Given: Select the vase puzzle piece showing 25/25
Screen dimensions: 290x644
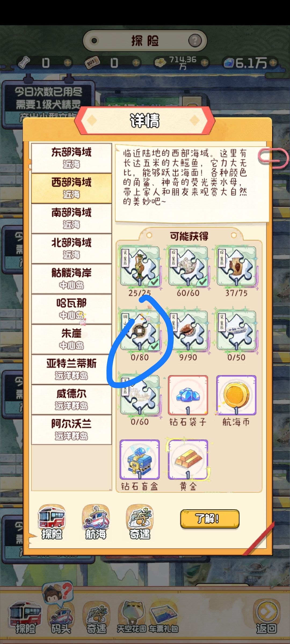Looking at the screenshot, I should click(x=140, y=266).
